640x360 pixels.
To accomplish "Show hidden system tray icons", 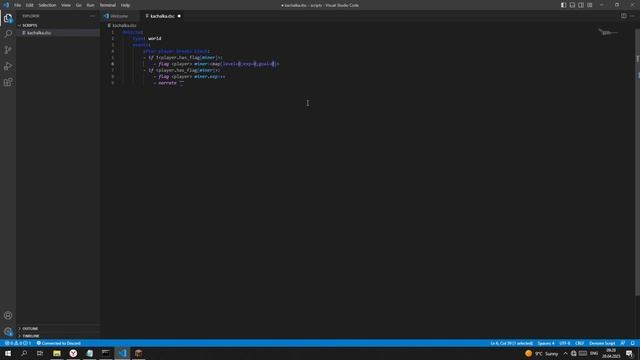I will (x=565, y=353).
